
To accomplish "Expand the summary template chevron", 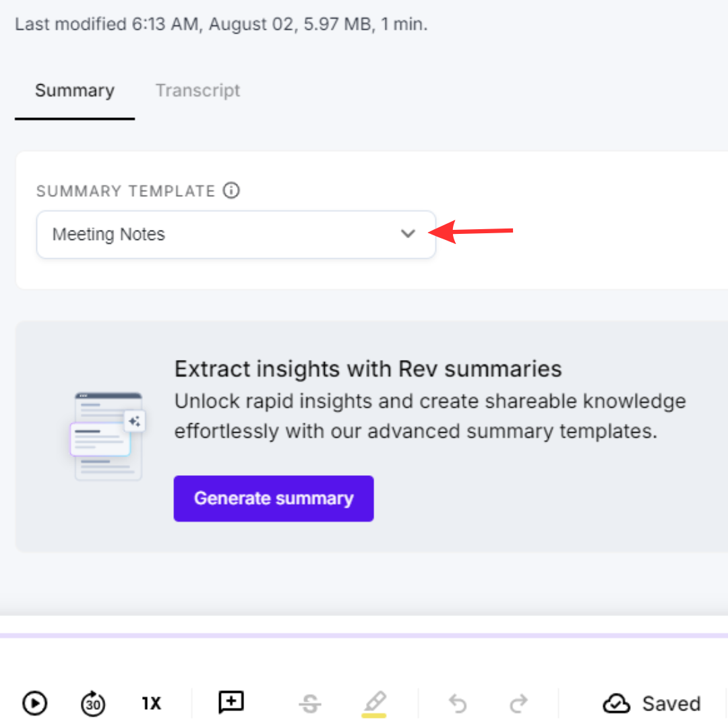I will (408, 234).
